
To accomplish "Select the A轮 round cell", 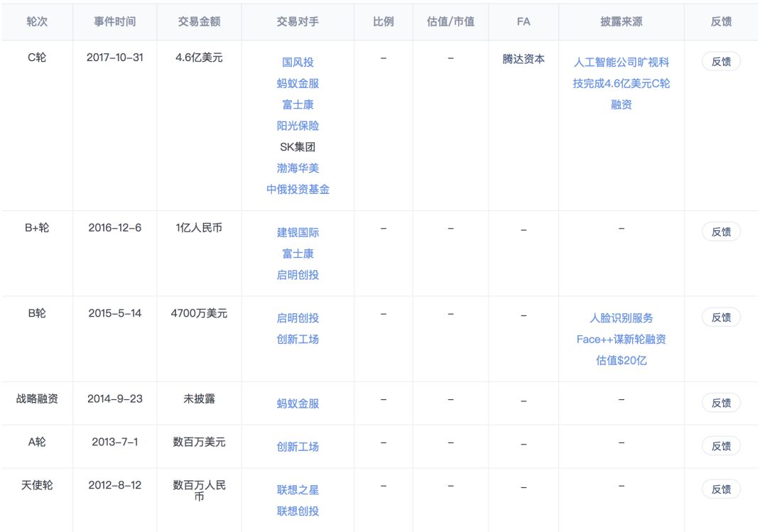I will tap(37, 442).
